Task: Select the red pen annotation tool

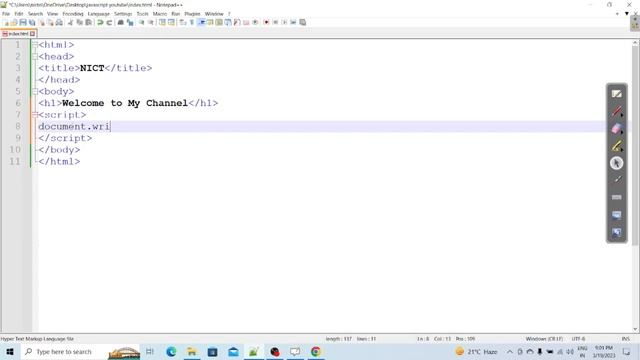Action: (616, 111)
